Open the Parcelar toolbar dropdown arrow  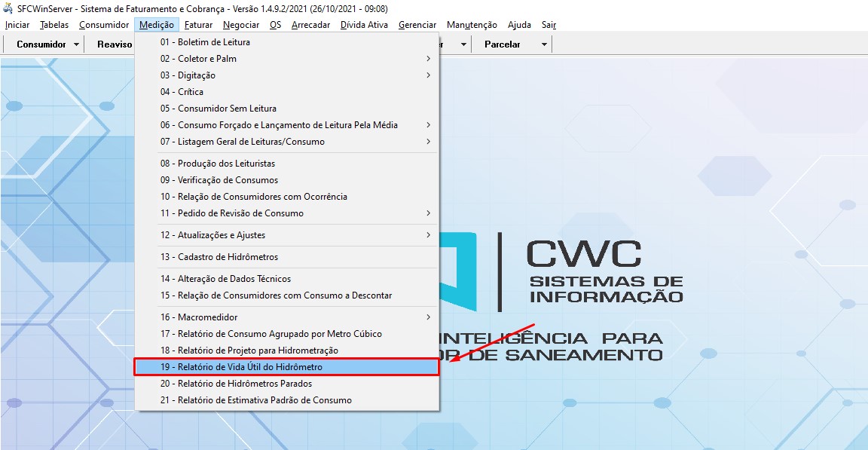click(544, 44)
